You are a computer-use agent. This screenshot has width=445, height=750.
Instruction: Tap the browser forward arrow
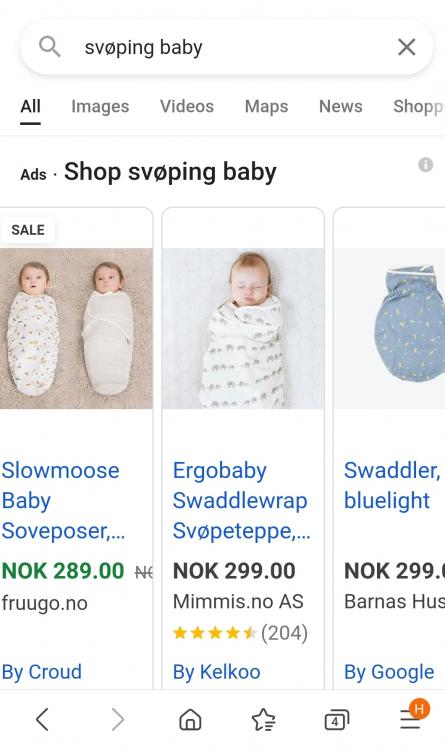[117, 719]
